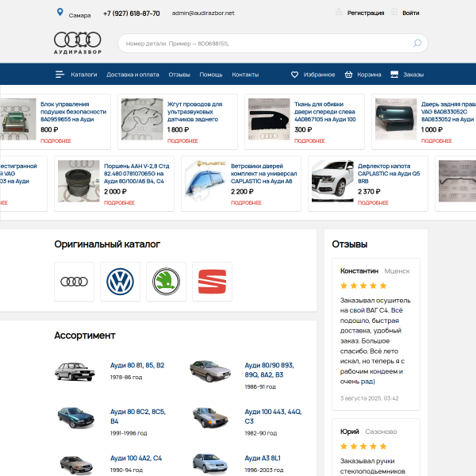Click the admin@audirazbor.net email link
Screen dimensions: 476x476
(x=203, y=13)
